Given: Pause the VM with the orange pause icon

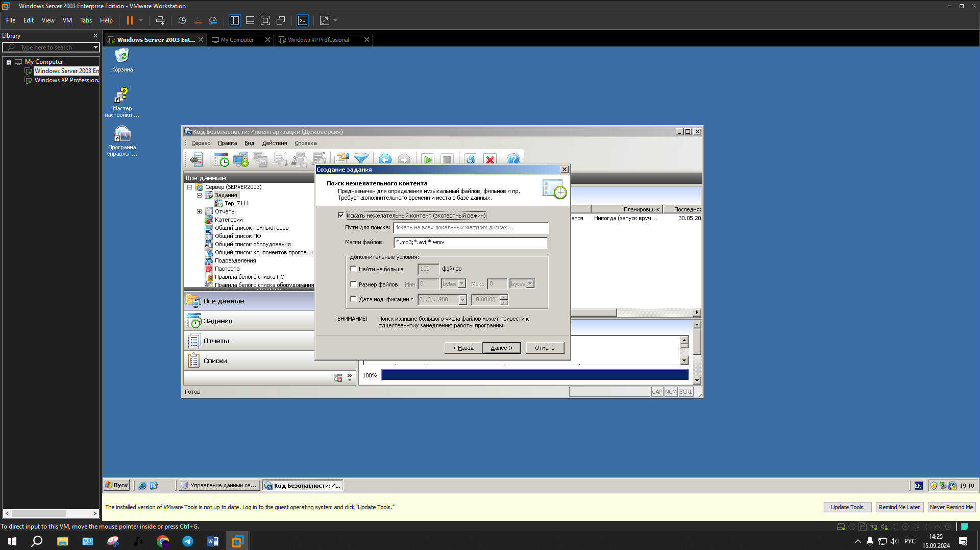Looking at the screenshot, I should (130, 20).
